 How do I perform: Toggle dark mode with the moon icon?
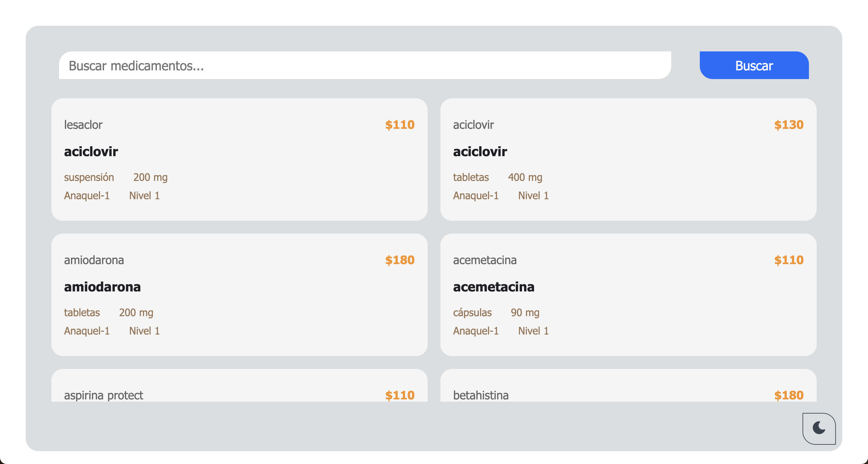coord(819,428)
